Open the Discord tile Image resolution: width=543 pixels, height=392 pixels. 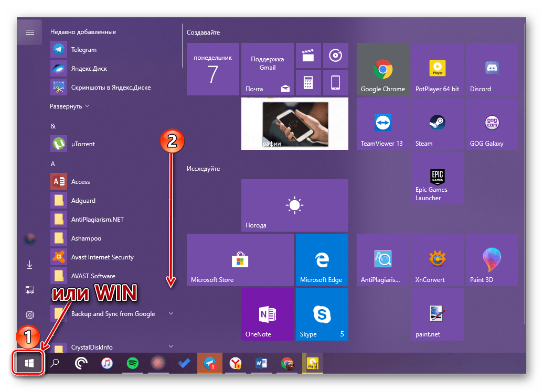pos(491,69)
